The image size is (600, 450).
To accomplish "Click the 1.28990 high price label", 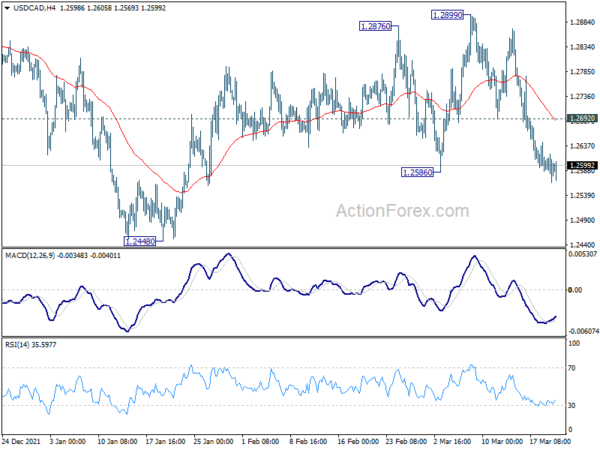I will [x=447, y=15].
